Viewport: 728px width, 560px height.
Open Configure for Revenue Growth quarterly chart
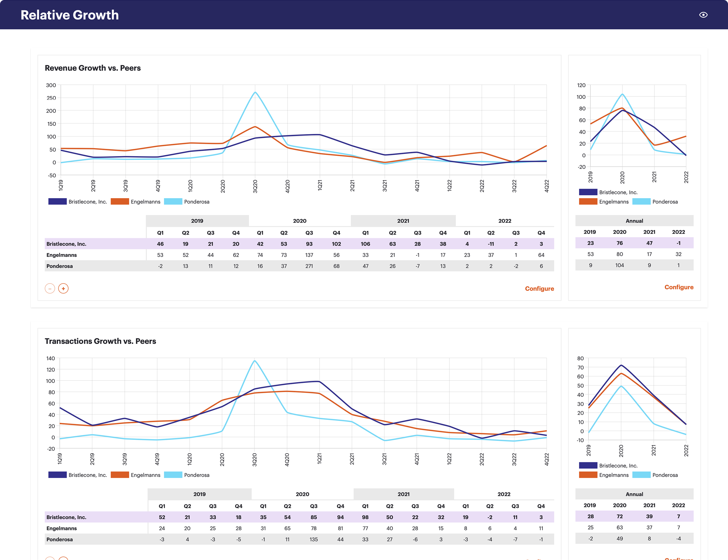point(539,289)
